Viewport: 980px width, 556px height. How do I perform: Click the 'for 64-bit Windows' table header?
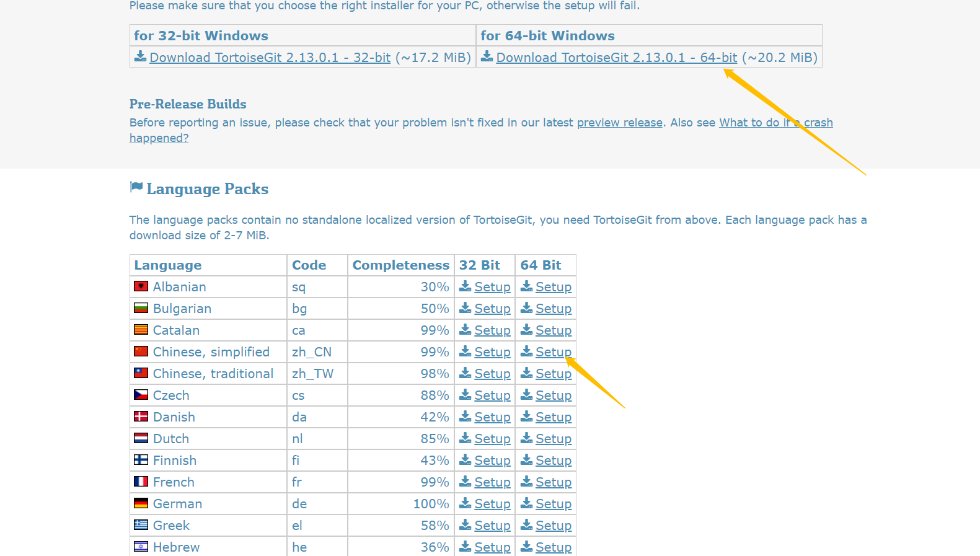tap(649, 35)
